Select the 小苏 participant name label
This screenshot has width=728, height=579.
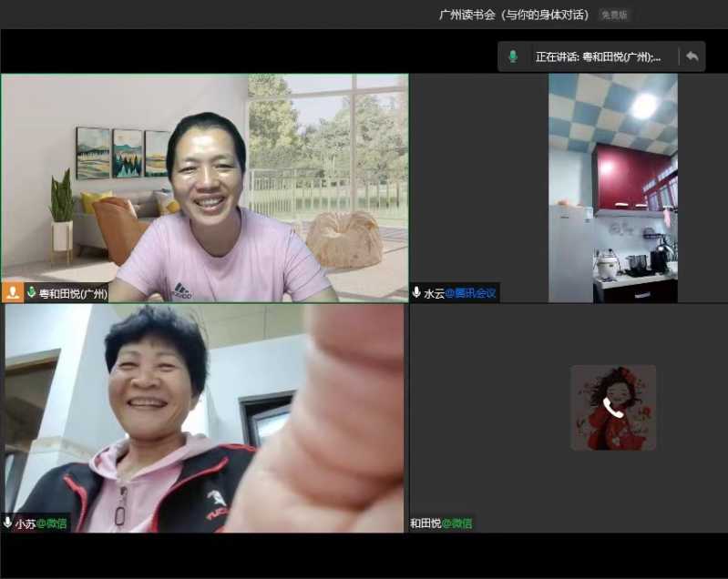(x=25, y=523)
